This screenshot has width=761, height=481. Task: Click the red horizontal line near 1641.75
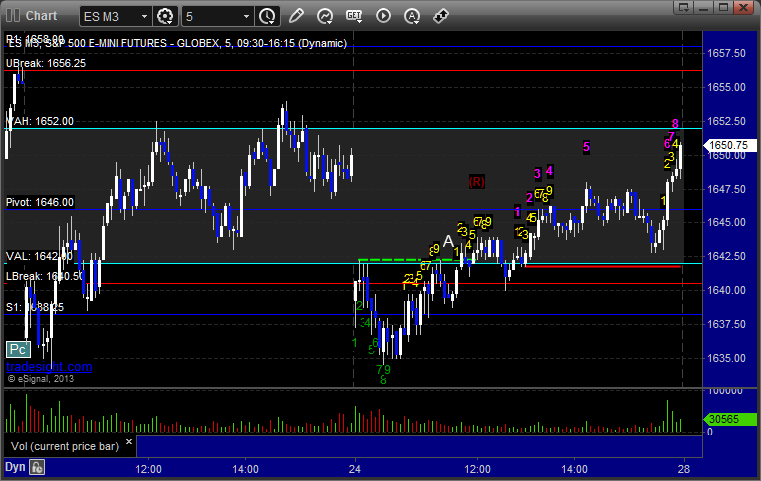(x=603, y=266)
